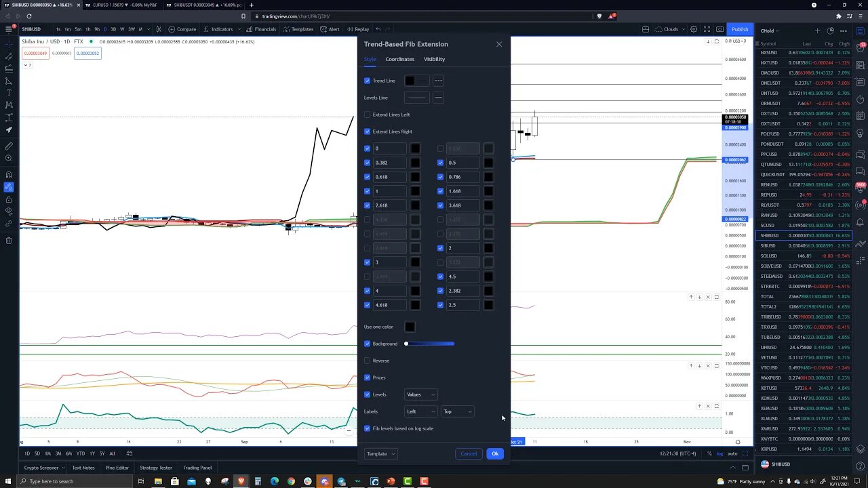This screenshot has width=868, height=488.
Task: Click the Ok button
Action: click(495, 453)
